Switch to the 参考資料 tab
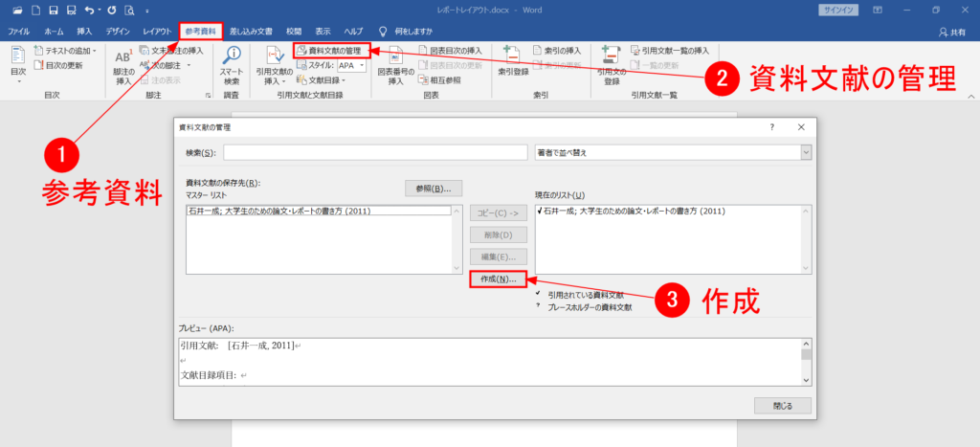 [x=200, y=32]
